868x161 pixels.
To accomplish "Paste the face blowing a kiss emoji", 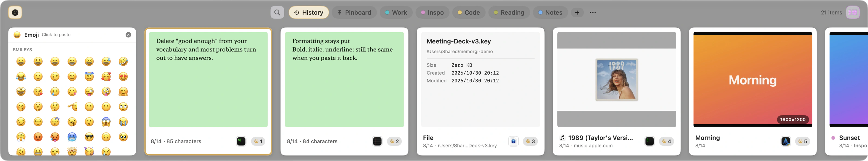I will (x=38, y=91).
